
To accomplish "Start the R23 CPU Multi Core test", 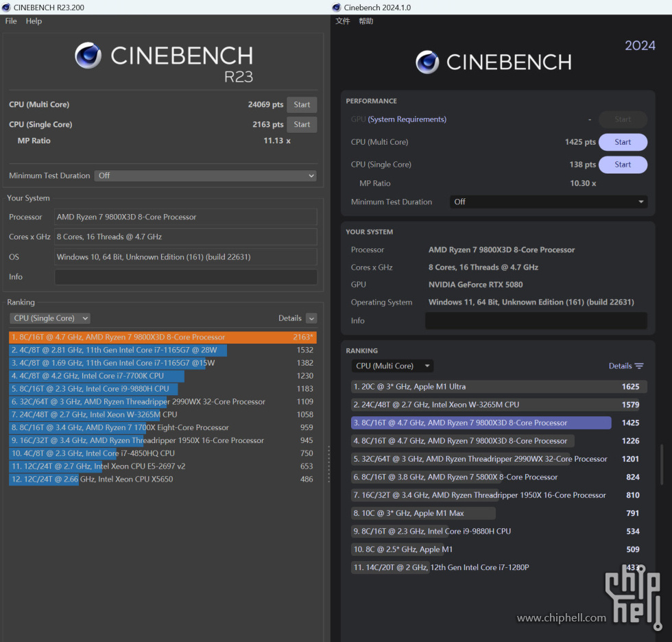I will 302,105.
